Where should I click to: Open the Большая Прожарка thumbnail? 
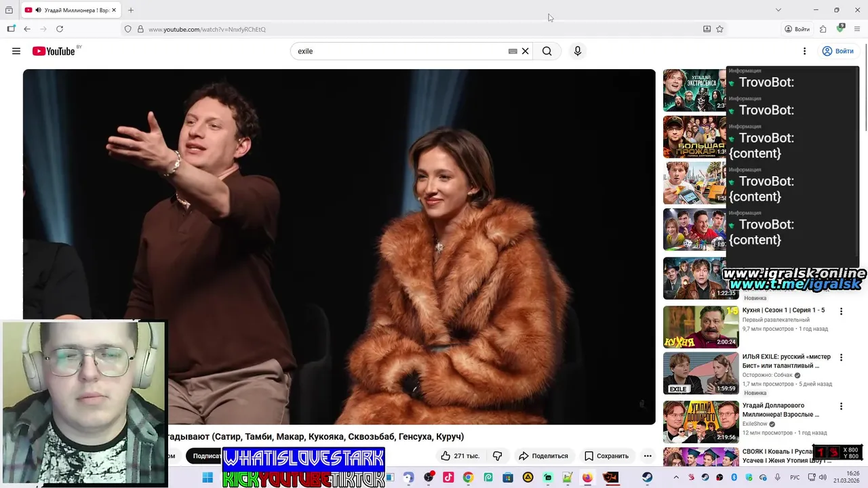694,136
